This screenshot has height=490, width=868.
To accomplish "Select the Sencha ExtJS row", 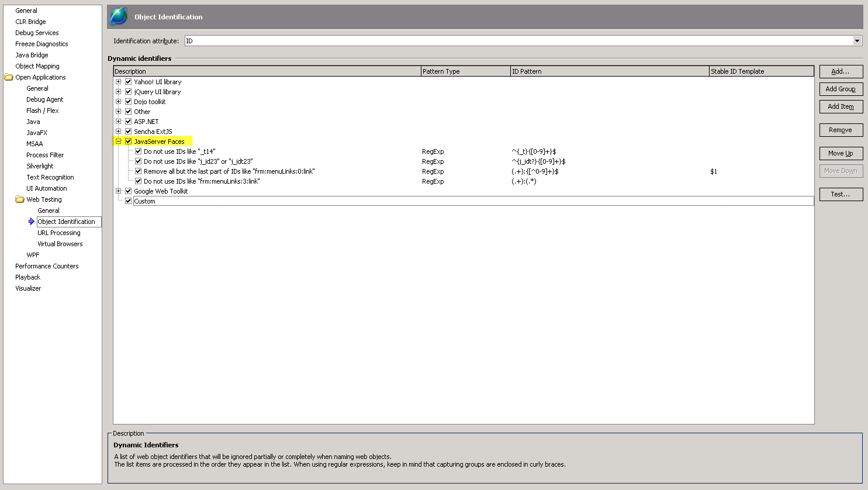I will pyautogui.click(x=153, y=132).
